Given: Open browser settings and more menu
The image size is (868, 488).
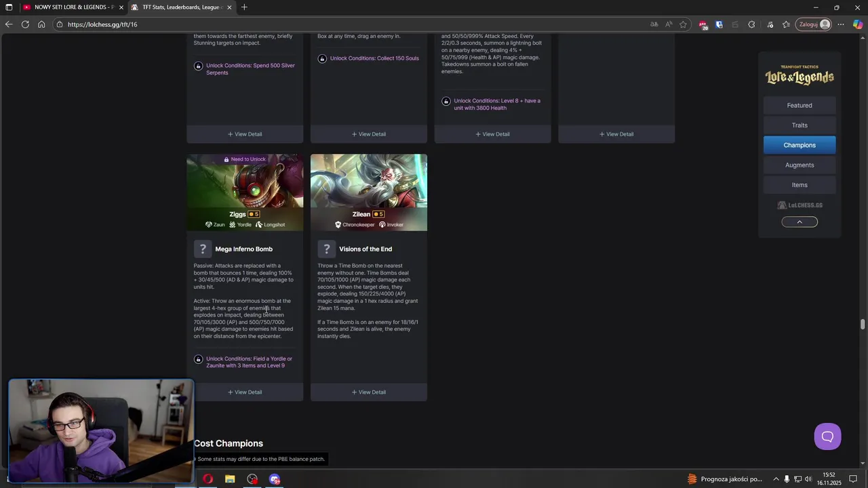Looking at the screenshot, I should tap(841, 24).
